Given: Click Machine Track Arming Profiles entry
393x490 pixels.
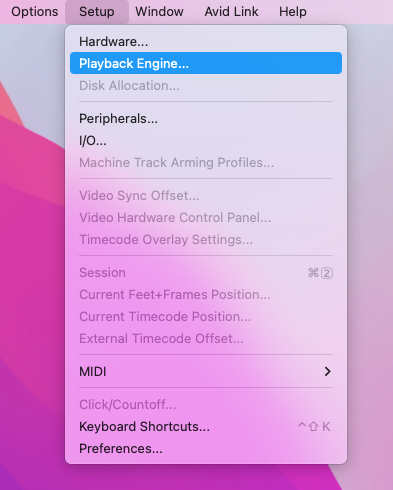Looking at the screenshot, I should tap(206, 163).
